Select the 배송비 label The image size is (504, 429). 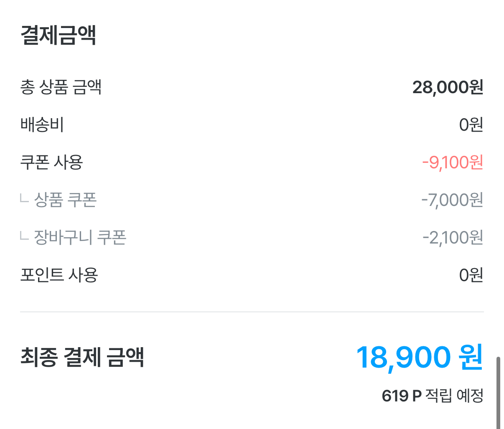click(x=42, y=125)
